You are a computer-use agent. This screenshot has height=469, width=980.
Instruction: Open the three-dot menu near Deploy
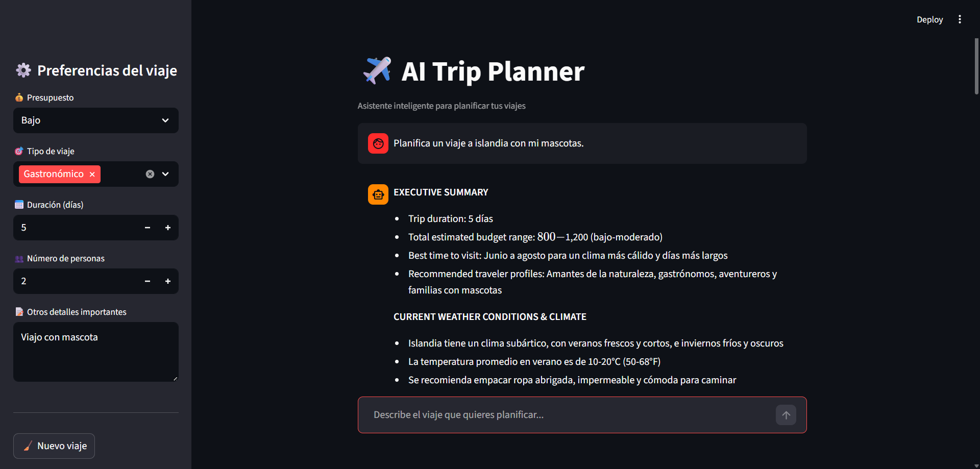tap(960, 19)
